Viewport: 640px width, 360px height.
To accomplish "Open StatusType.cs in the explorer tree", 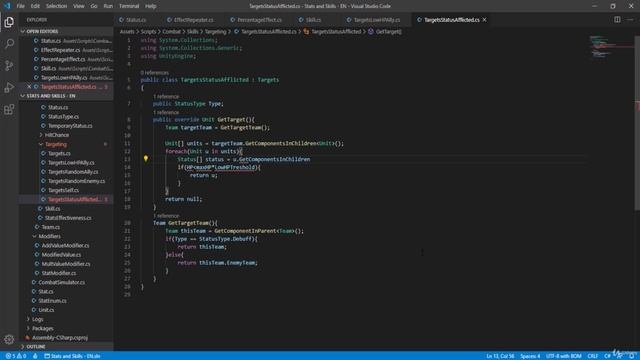I will tap(63, 116).
